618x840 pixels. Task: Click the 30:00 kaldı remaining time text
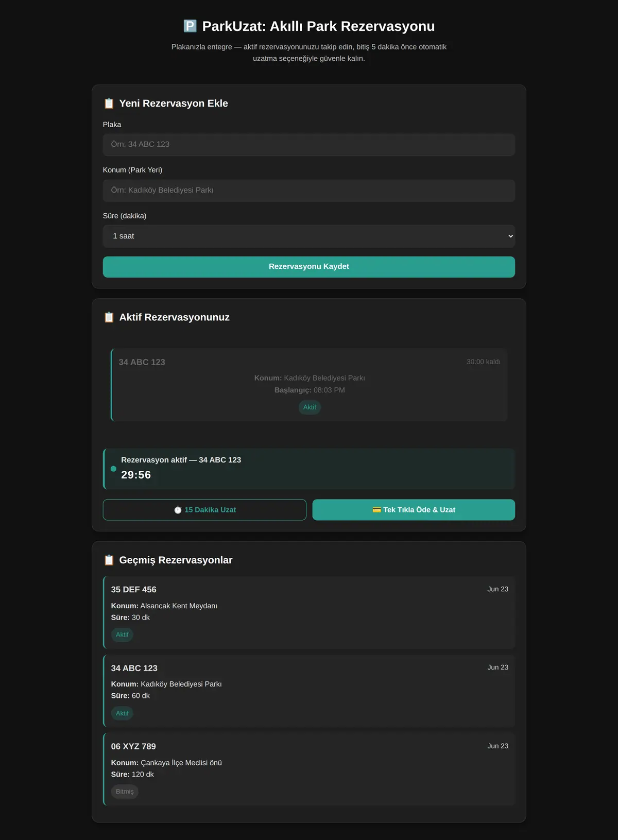click(483, 362)
